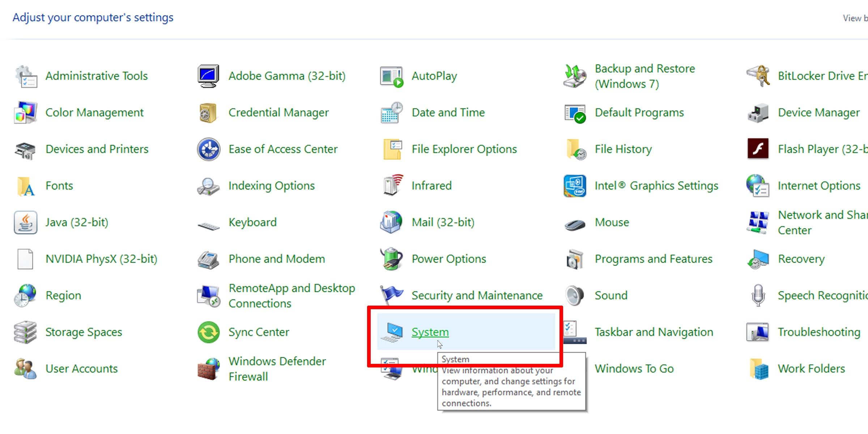Open Backup and Restore (Windows 7)
Viewport: 868px width, 434px height.
pos(644,76)
